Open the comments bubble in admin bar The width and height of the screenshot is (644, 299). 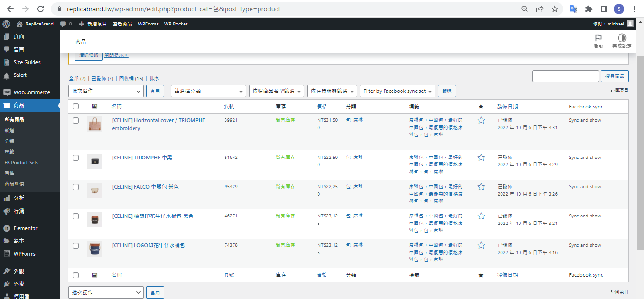(66, 24)
